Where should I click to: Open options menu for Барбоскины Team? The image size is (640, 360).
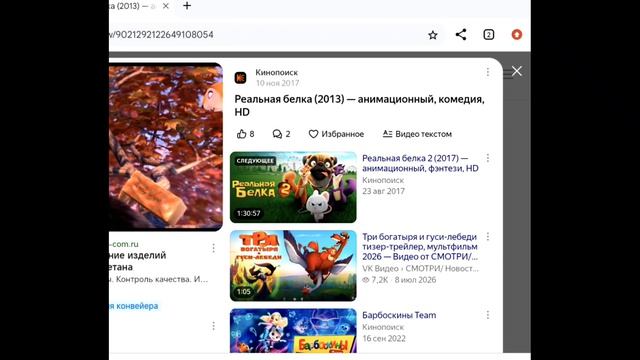click(488, 315)
